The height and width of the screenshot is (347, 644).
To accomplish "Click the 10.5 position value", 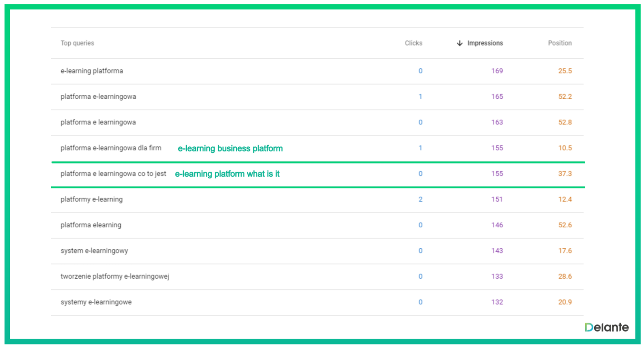I will [x=565, y=148].
